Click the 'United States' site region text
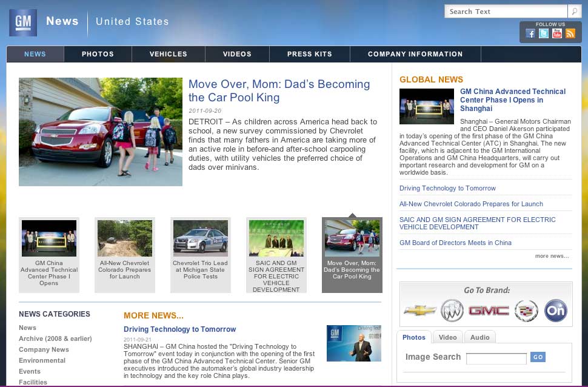The image size is (588, 387). (x=132, y=21)
